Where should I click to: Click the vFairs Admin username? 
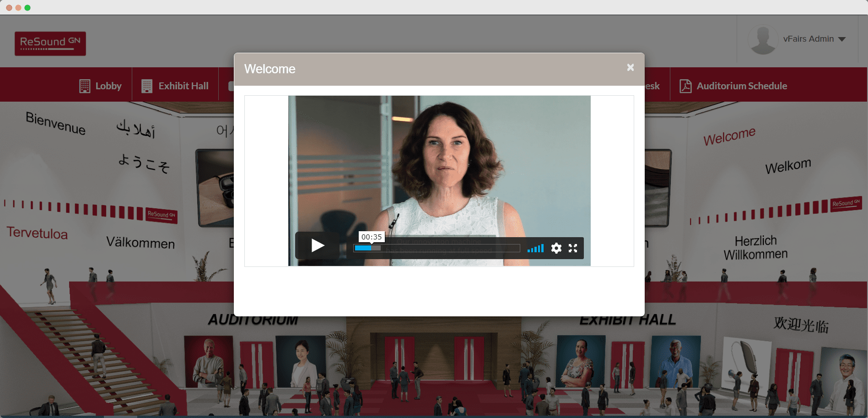(808, 39)
